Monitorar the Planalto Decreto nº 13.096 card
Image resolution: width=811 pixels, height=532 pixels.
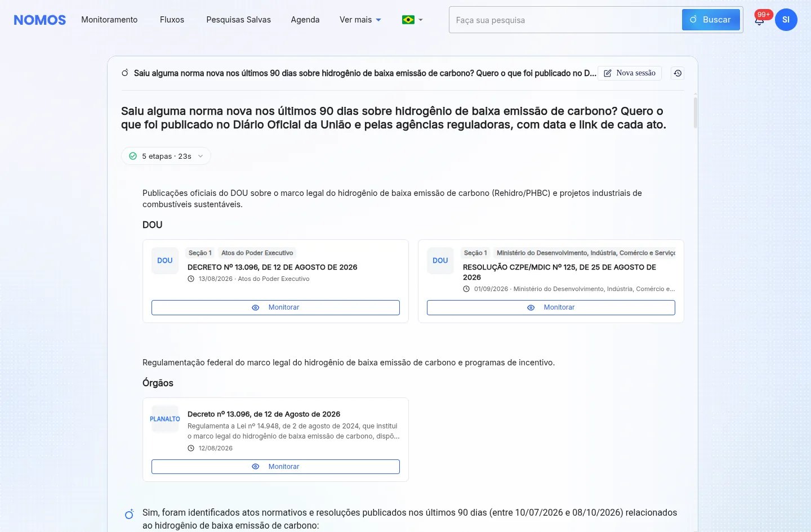(275, 467)
